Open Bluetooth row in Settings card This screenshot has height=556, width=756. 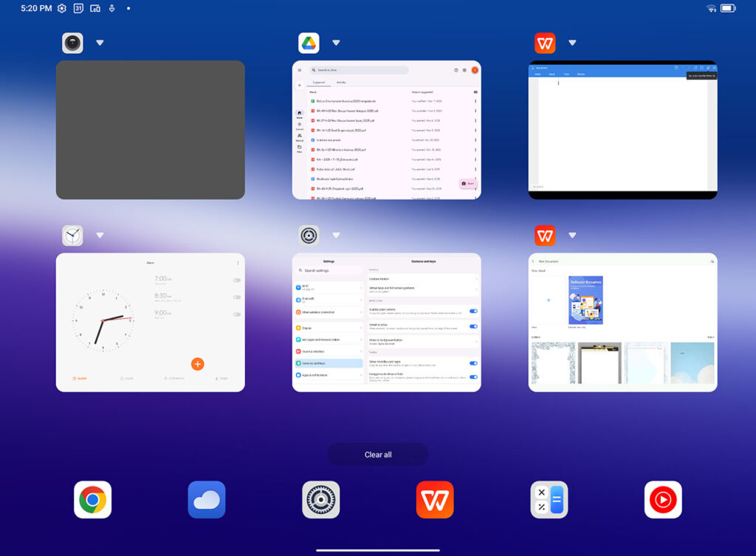[329, 300]
